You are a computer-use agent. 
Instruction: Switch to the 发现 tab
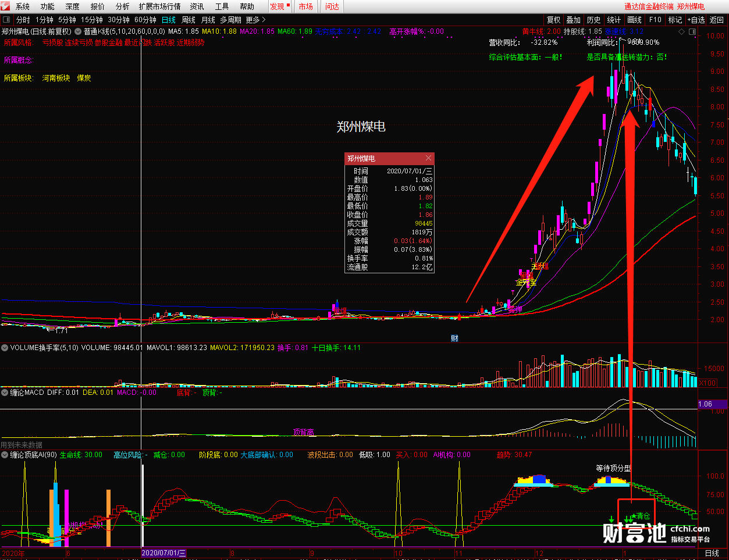(x=279, y=6)
